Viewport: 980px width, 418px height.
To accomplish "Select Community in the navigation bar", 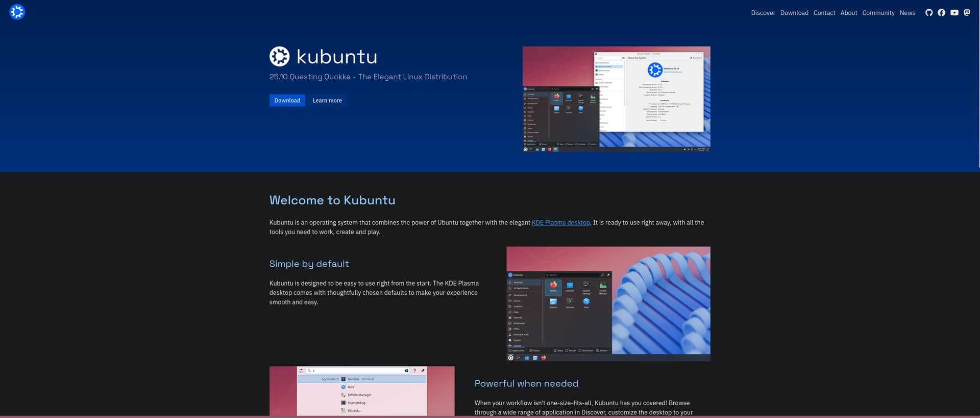I will [878, 13].
